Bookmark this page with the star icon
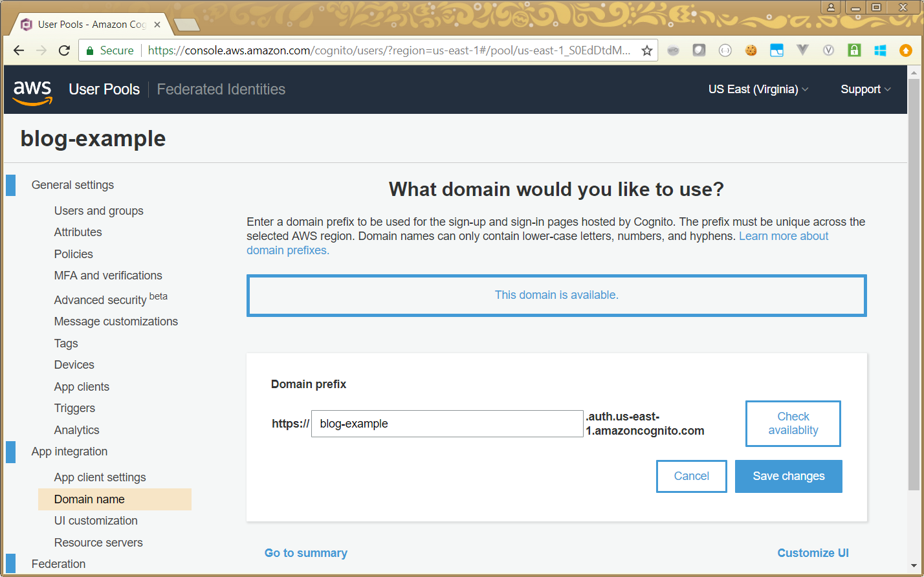Screen dimensions: 924x577 click(646, 50)
